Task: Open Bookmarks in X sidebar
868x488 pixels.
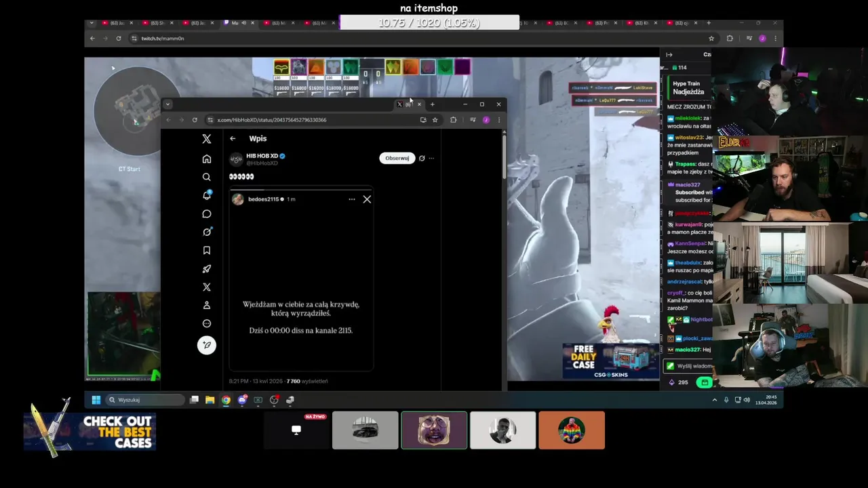Action: coord(207,250)
